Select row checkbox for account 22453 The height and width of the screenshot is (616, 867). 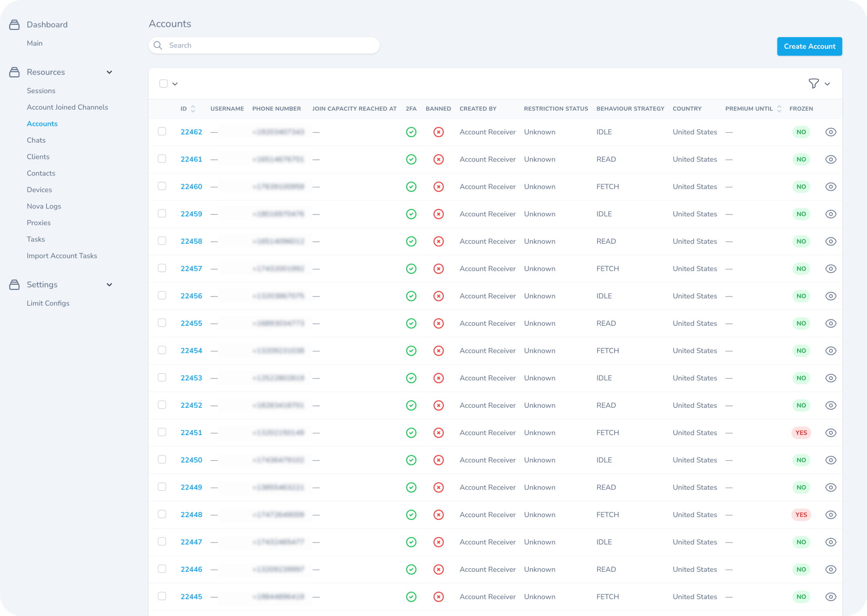coord(162,377)
